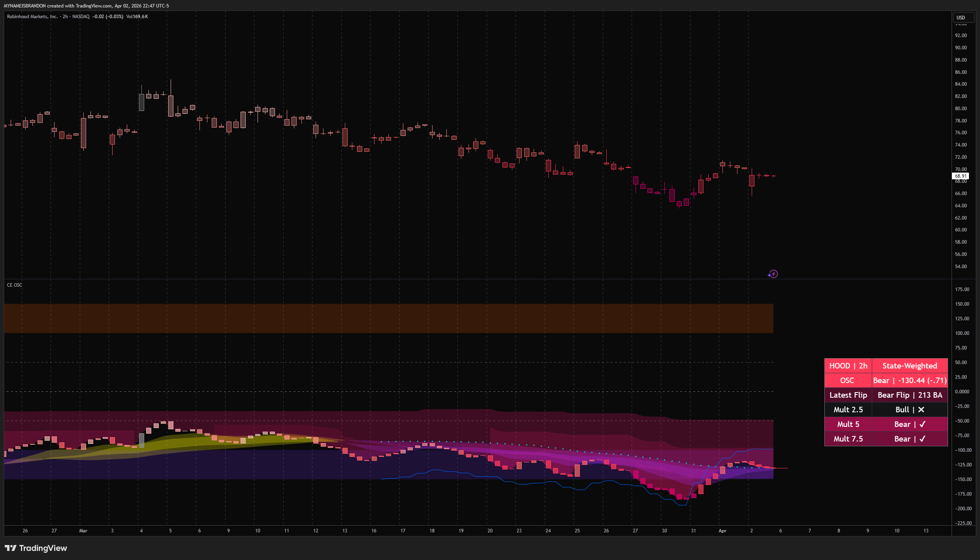The image size is (980, 560).
Task: Click the Bear | -130.44 (-.71) value
Action: pyautogui.click(x=910, y=380)
